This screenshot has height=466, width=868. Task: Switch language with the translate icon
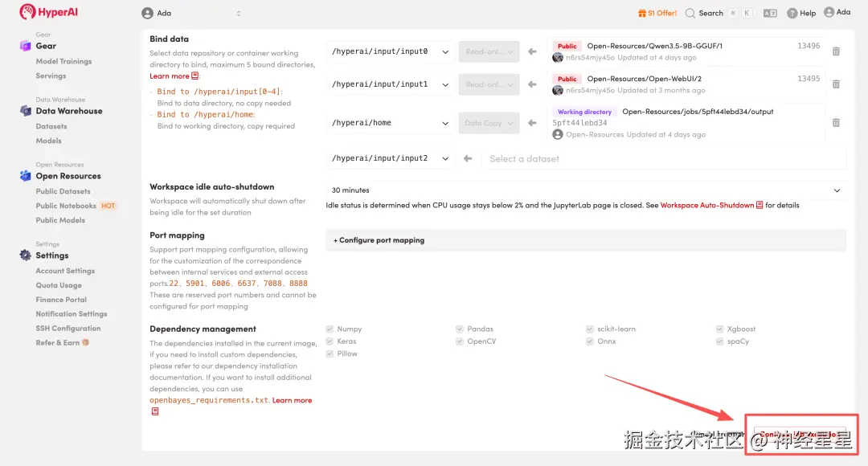coord(770,14)
